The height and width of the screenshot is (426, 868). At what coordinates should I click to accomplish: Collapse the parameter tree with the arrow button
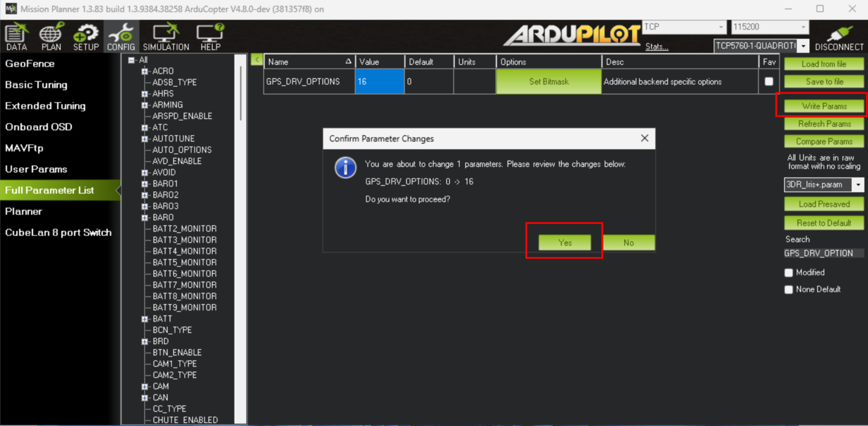[257, 59]
